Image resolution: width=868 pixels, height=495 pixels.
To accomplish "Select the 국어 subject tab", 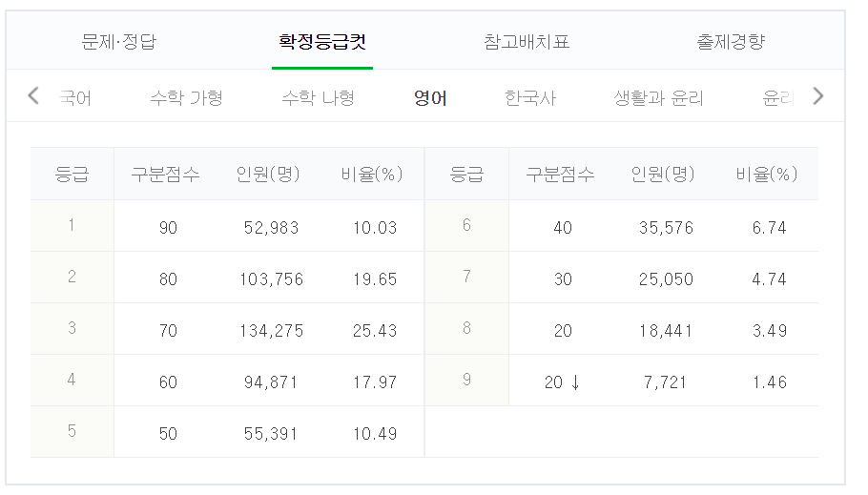I will tap(75, 98).
